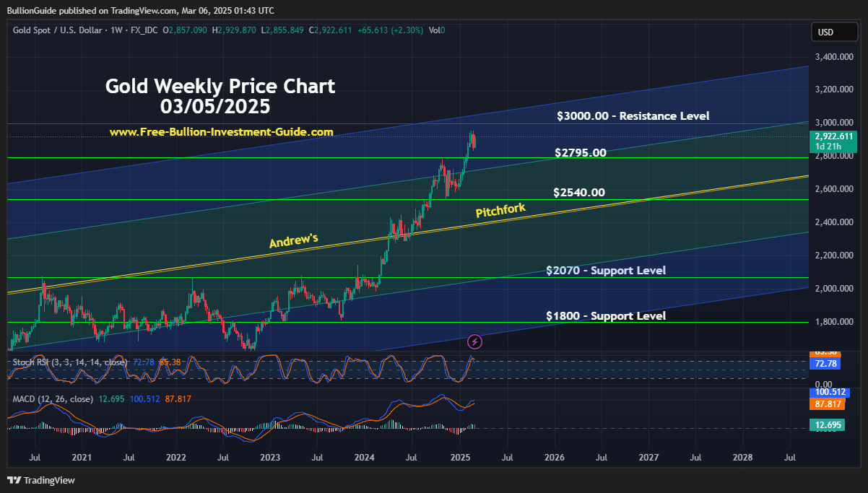Image resolution: width=868 pixels, height=493 pixels.
Task: Select the $3000.00 - Resistance Level annotation
Action: [x=633, y=115]
